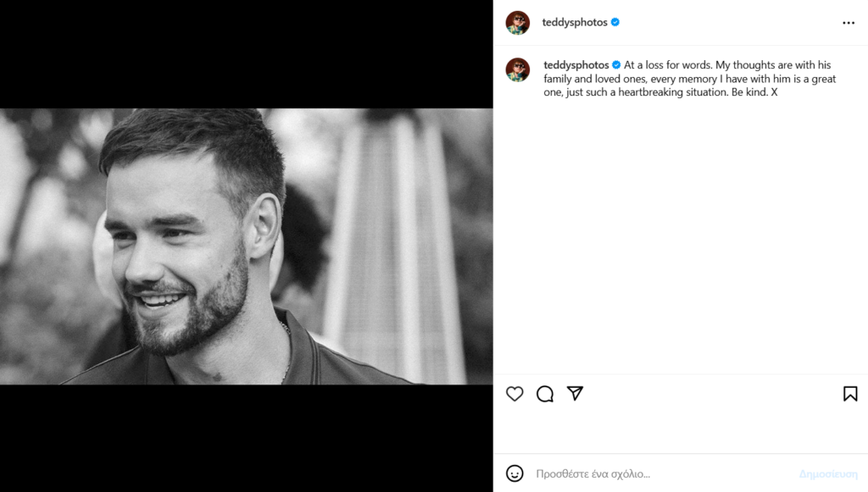
Task: Click the empty comments area below the caption
Action: (x=680, y=237)
